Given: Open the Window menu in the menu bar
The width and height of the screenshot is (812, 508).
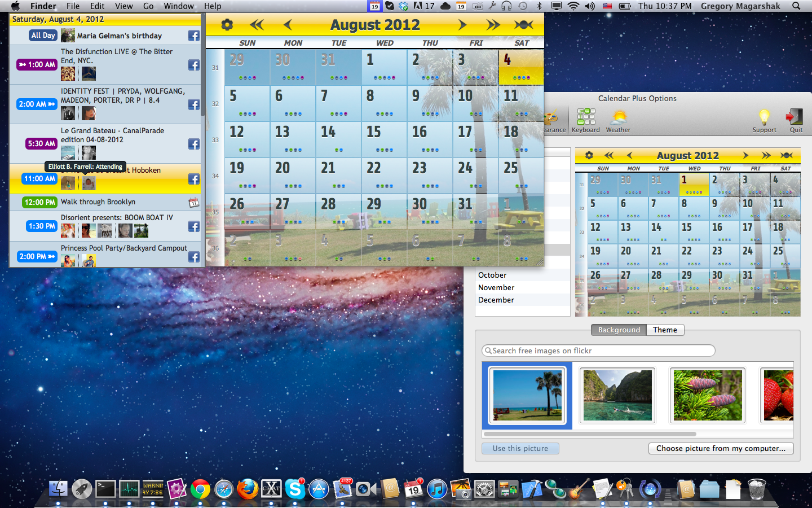Looking at the screenshot, I should 178,6.
